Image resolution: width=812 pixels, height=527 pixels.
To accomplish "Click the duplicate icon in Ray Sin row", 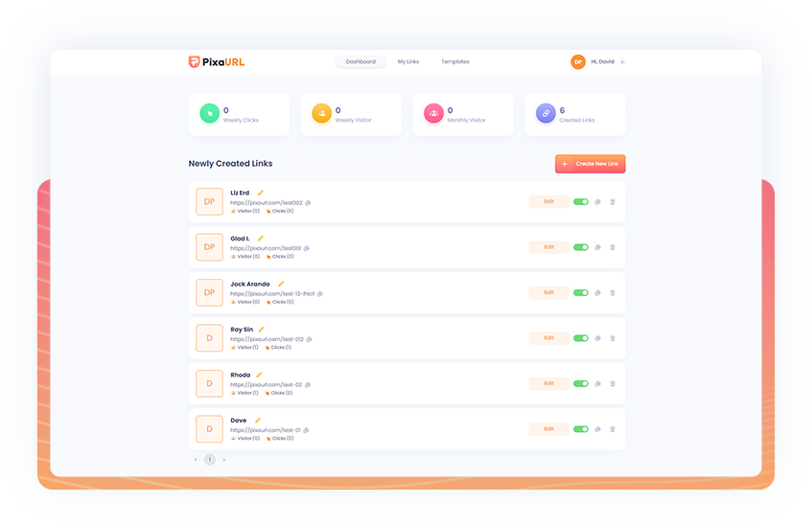I will click(x=597, y=338).
